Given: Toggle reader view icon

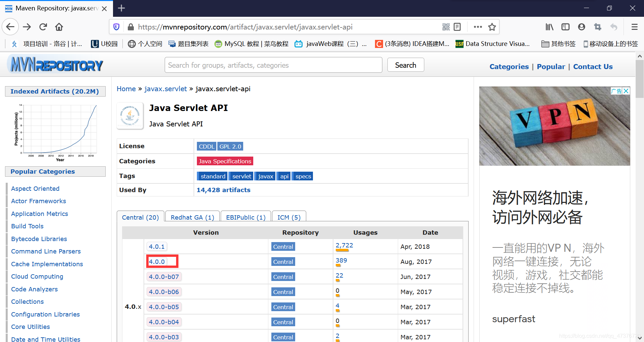Looking at the screenshot, I should (457, 27).
